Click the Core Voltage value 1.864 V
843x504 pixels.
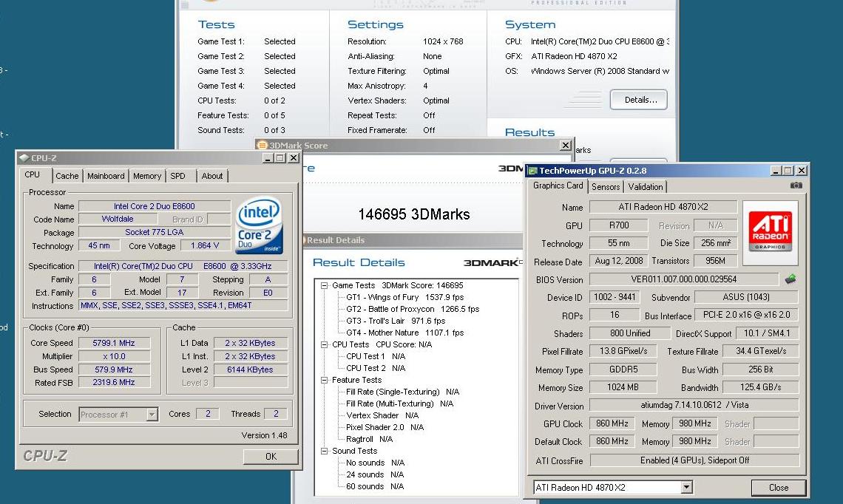click(205, 245)
